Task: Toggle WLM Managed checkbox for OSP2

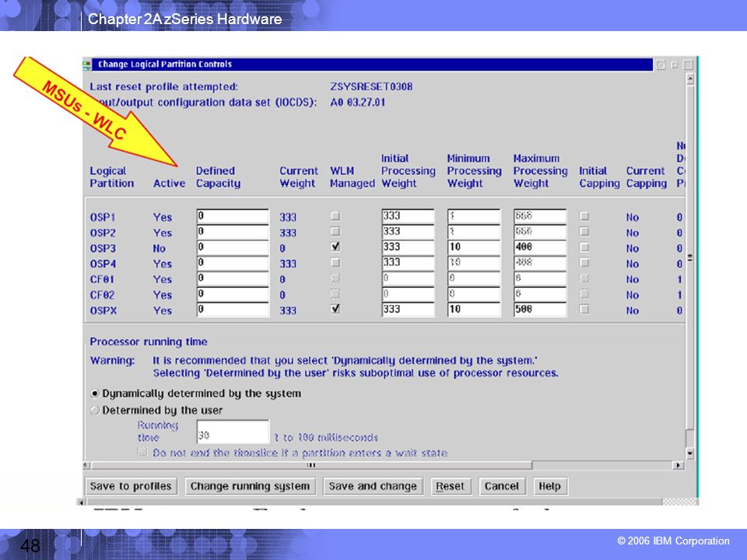Action: (335, 232)
